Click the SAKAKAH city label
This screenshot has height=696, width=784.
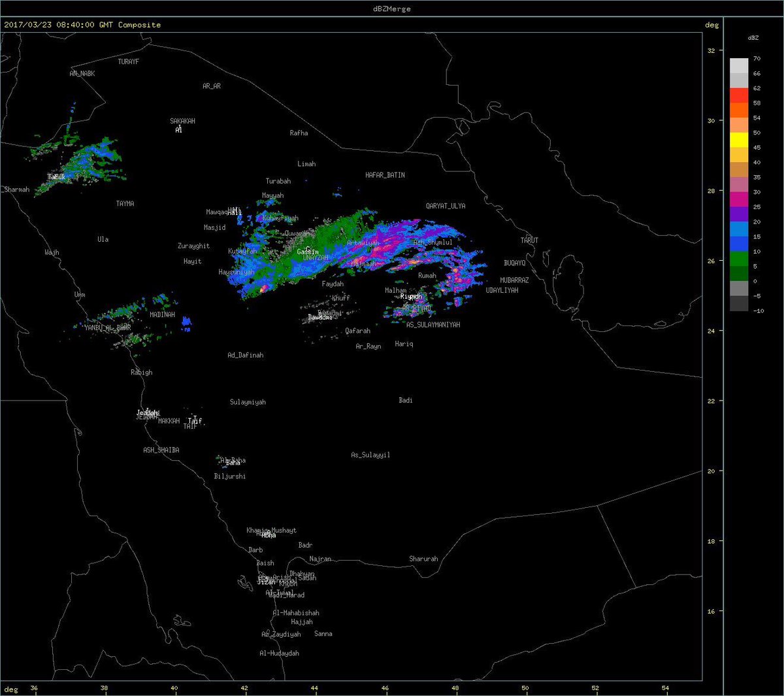[x=183, y=122]
